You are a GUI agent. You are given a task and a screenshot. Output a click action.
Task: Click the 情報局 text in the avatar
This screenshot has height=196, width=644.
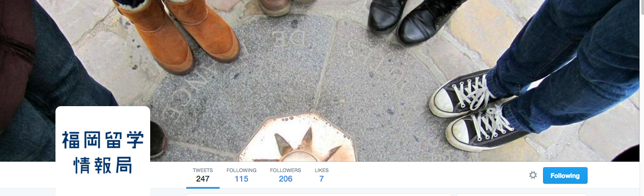point(103,165)
